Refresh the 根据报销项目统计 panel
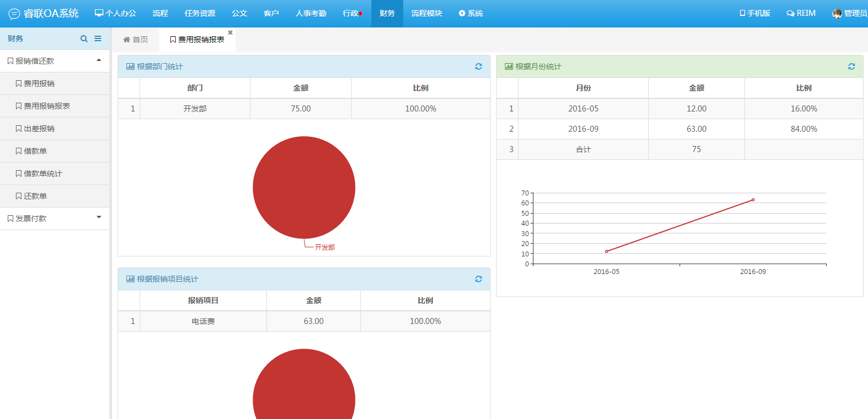The height and width of the screenshot is (419, 868). pos(478,279)
